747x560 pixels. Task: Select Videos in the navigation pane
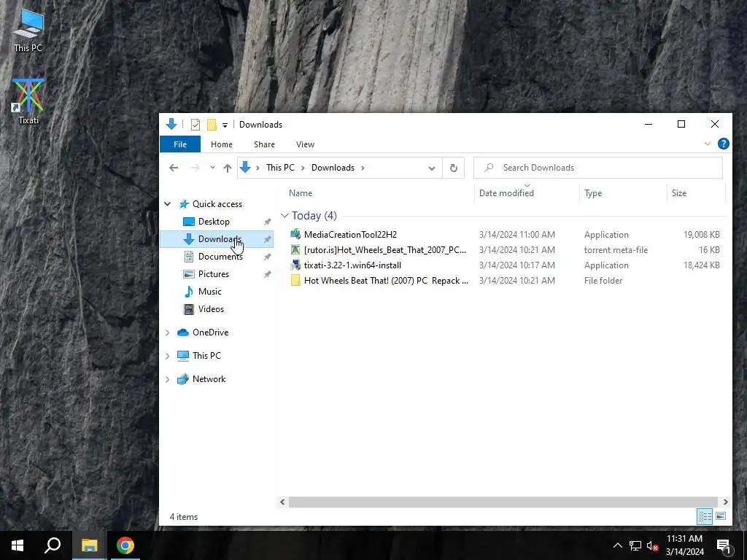coord(211,309)
